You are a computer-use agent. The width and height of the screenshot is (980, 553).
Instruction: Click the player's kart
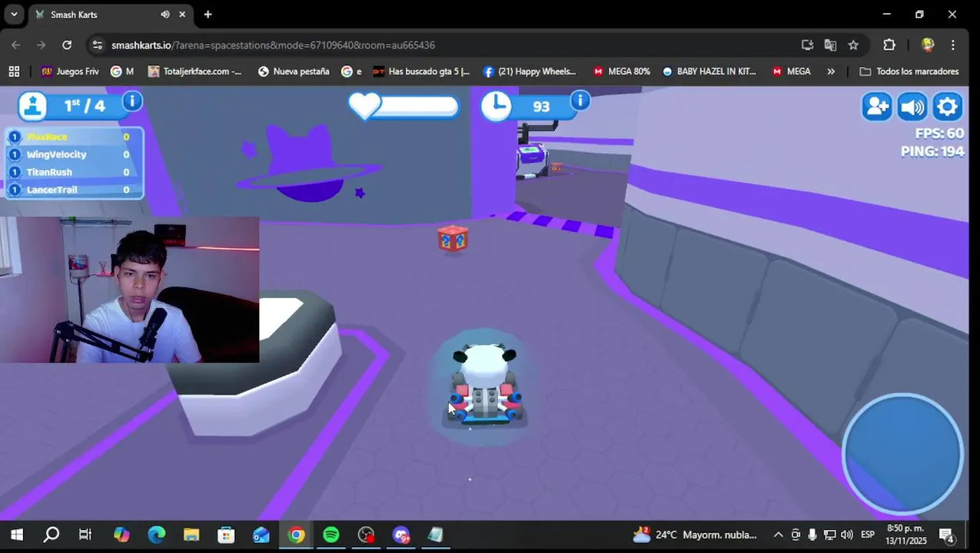click(485, 384)
